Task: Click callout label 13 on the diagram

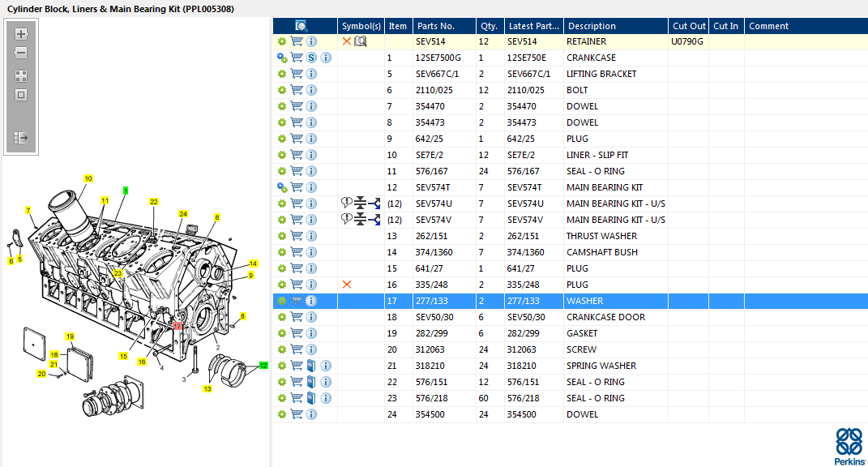Action: click(207, 389)
